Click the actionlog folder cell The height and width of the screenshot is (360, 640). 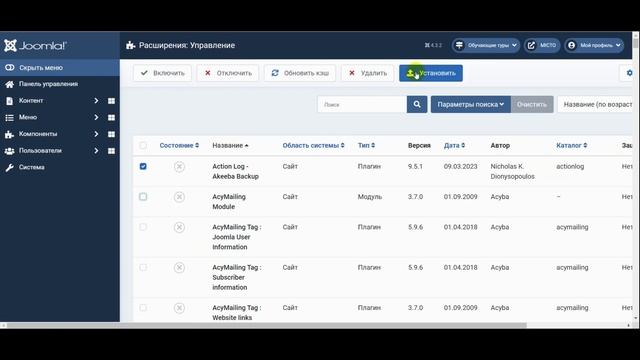[570, 167]
